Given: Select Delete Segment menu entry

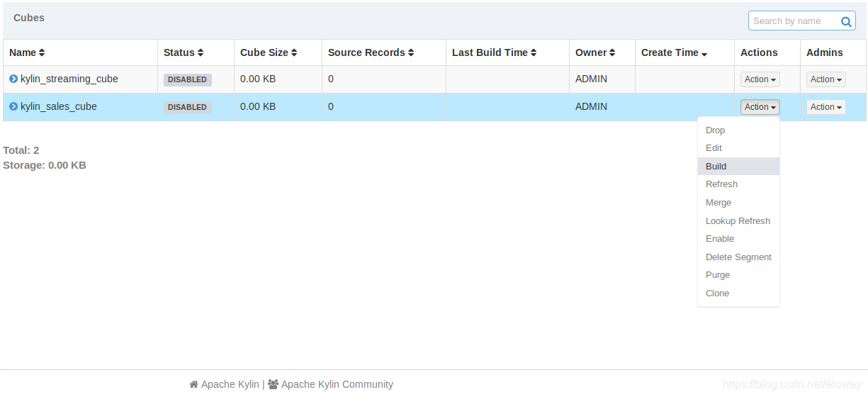Looking at the screenshot, I should [x=738, y=257].
